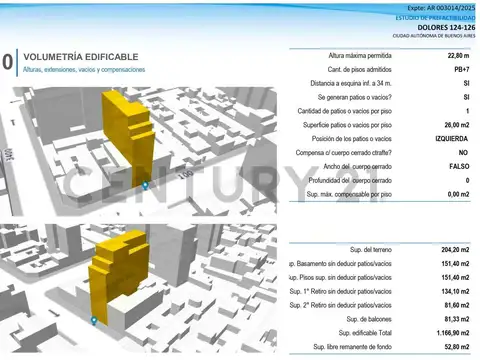The width and height of the screenshot is (480, 360).
Task: Click the 'Sup. del terreno' label
Action: point(371,250)
